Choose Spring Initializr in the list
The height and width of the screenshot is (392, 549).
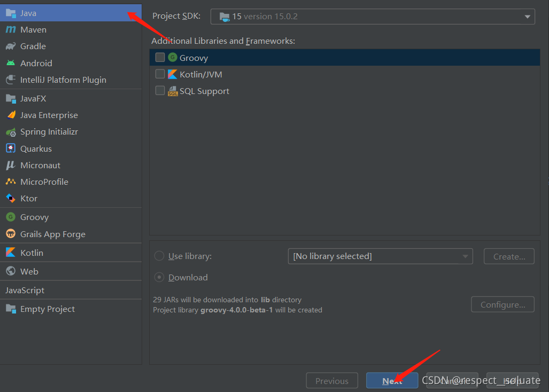[x=71, y=132]
